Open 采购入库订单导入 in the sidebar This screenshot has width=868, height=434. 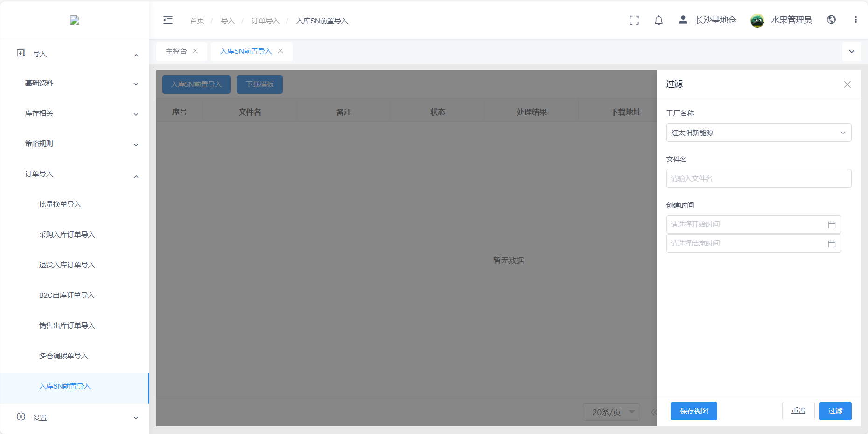pos(67,235)
